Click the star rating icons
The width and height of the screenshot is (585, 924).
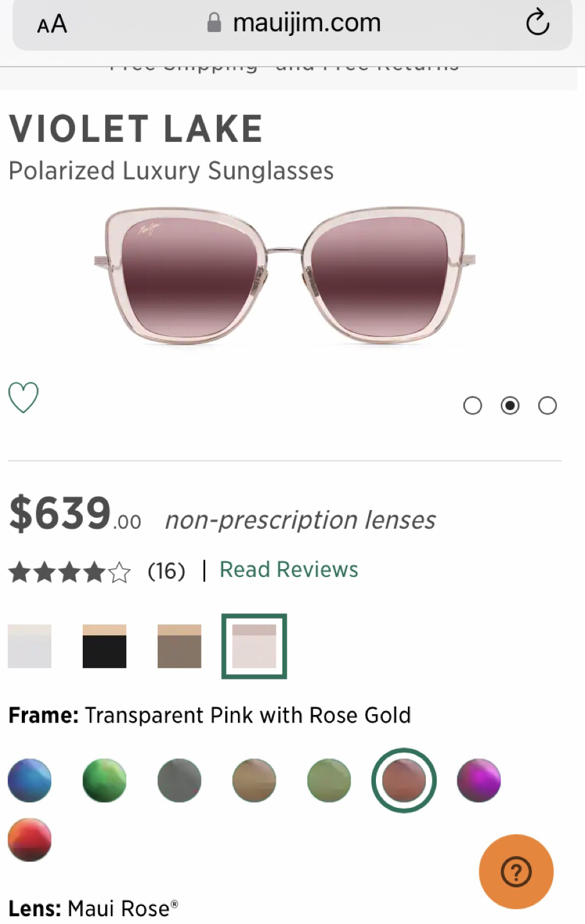coord(69,571)
